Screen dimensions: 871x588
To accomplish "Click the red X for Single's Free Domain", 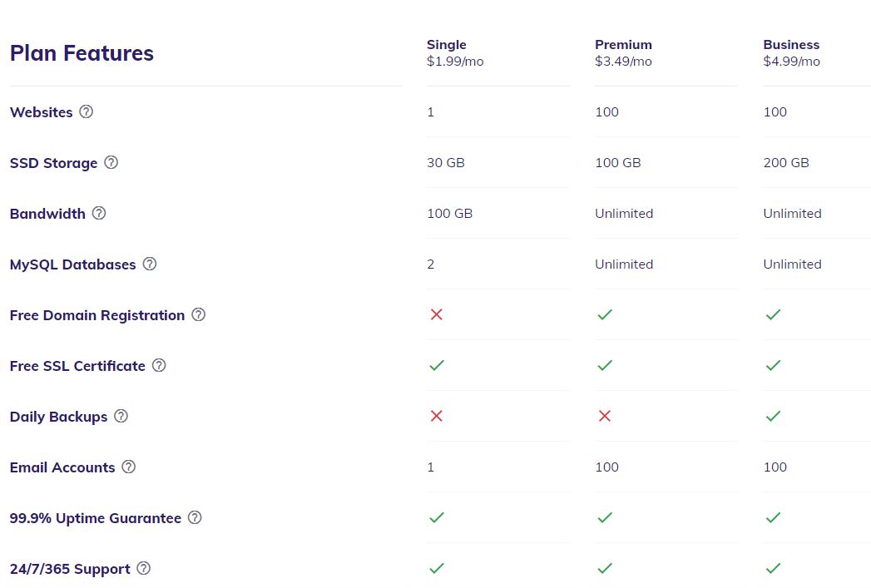I will [x=437, y=315].
